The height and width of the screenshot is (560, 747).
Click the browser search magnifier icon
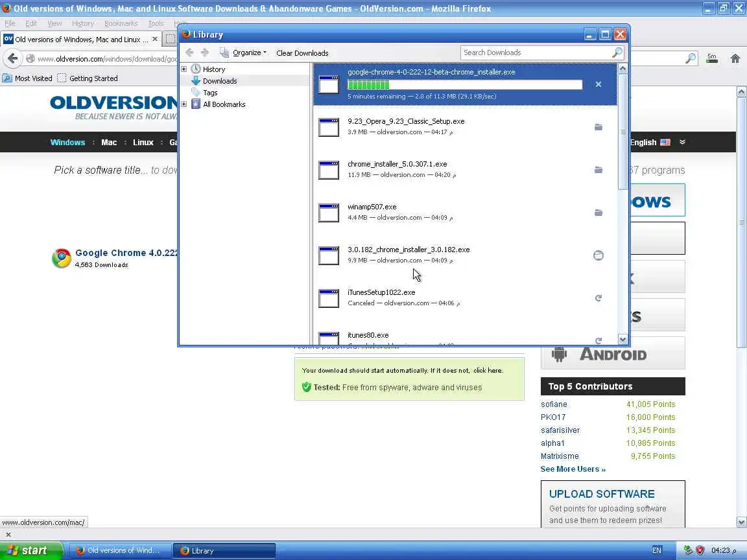pos(691,58)
